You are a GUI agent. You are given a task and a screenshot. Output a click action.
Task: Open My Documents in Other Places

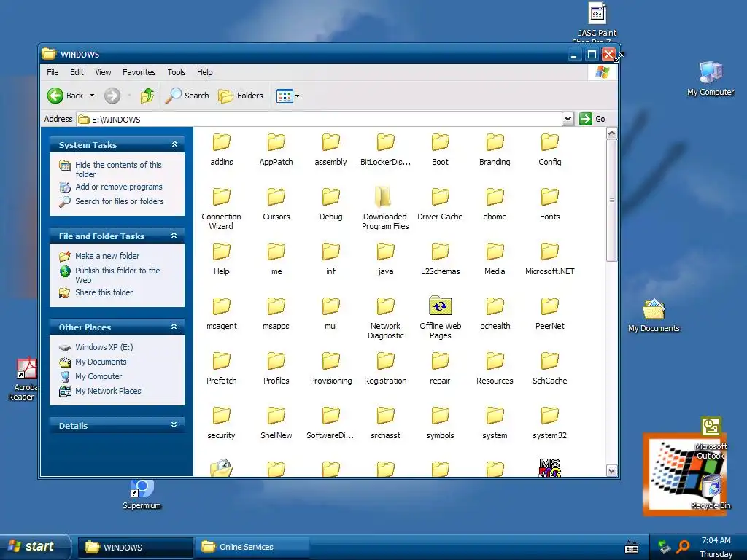101,362
